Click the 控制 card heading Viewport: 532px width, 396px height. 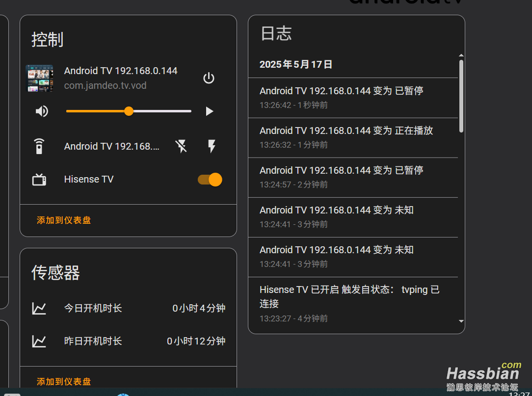[48, 40]
